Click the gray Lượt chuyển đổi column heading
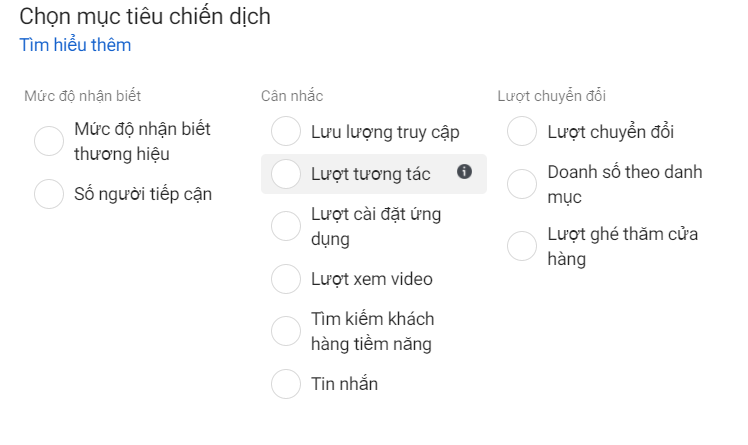The image size is (748, 445). tap(551, 96)
